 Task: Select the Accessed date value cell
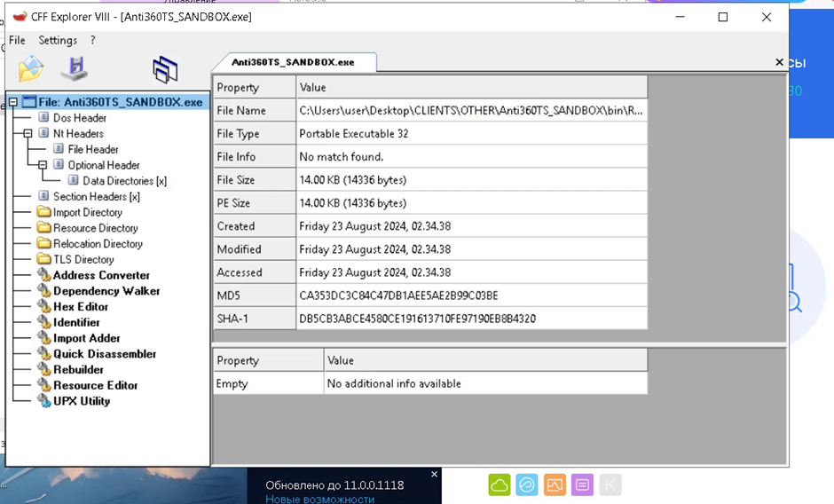click(472, 272)
